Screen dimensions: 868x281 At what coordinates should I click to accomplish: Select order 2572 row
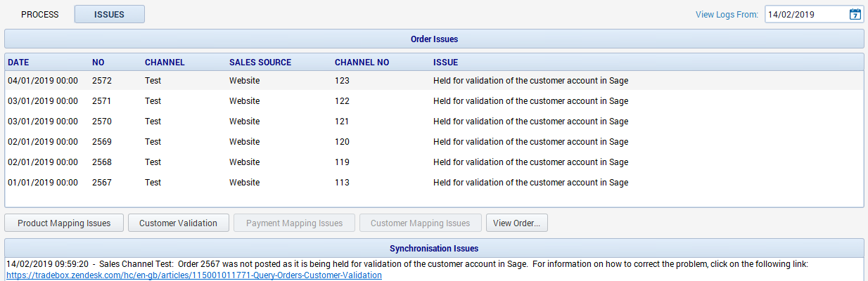pyautogui.click(x=434, y=81)
